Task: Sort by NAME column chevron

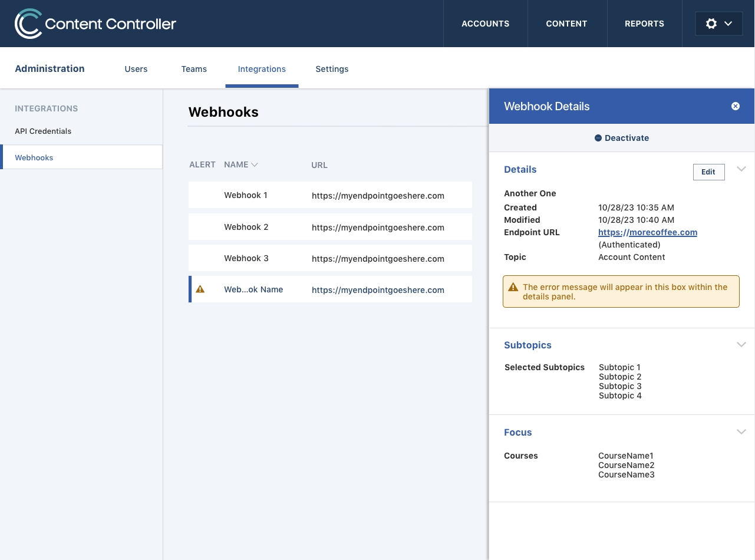Action: pos(255,165)
